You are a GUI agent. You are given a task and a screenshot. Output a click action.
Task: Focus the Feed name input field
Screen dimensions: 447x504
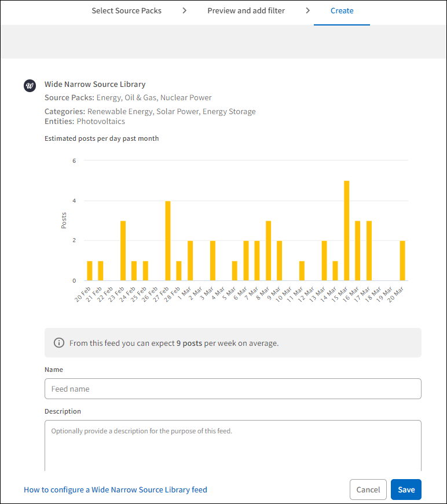tap(233, 389)
